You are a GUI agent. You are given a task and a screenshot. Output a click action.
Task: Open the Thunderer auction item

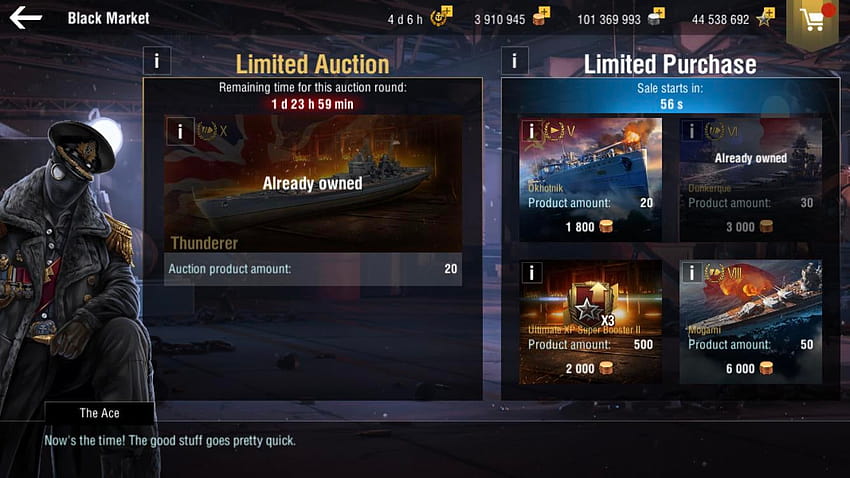pos(313,184)
